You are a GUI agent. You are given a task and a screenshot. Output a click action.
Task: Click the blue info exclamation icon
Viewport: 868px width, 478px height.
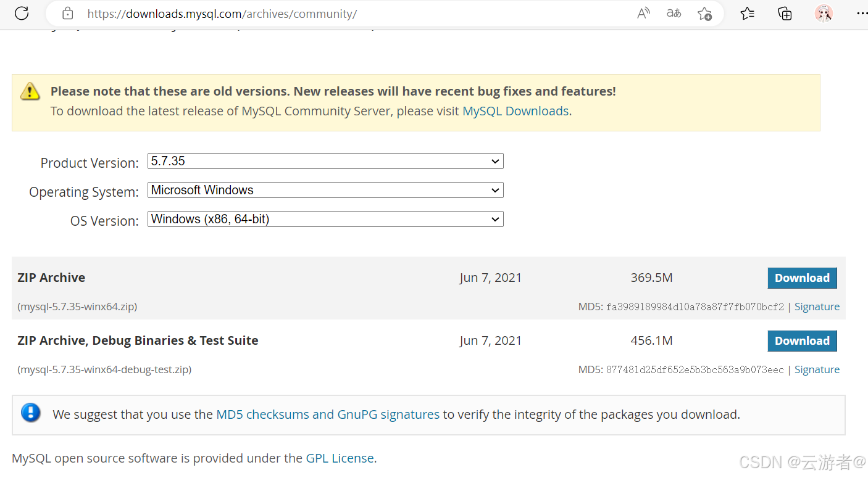(x=31, y=413)
